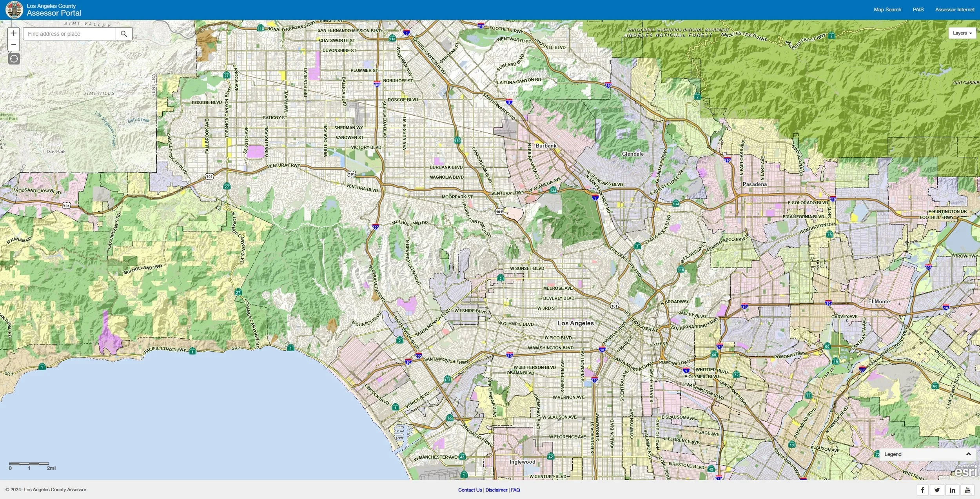Open the PAIS menu item

point(918,9)
